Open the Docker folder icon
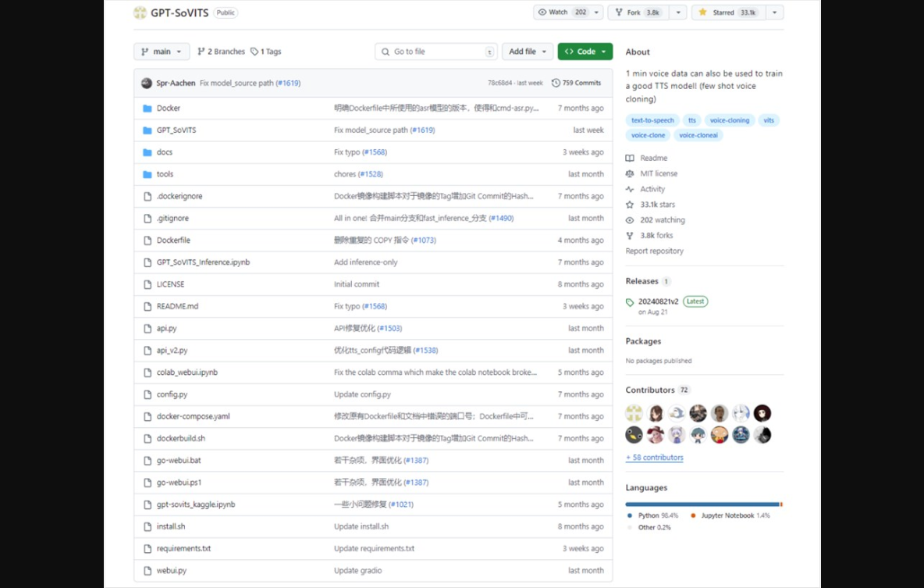Viewport: 924px width, 588px height. pos(147,108)
